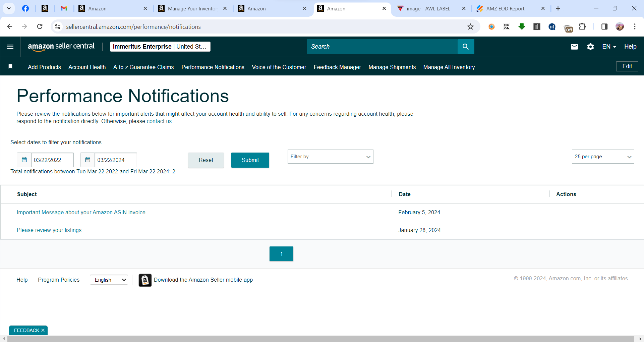This screenshot has height=342, width=644.
Task: Click Download the Amazon Seller mobile app
Action: (203, 280)
